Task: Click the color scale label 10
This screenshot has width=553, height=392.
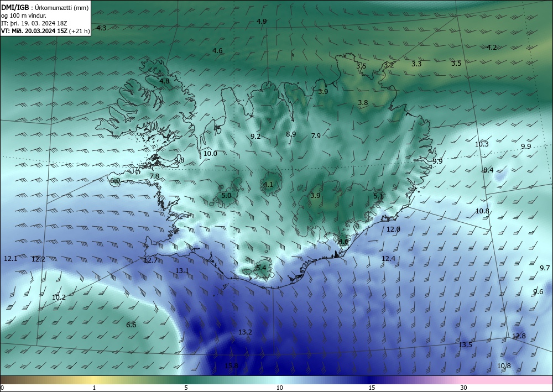Action: point(279,388)
